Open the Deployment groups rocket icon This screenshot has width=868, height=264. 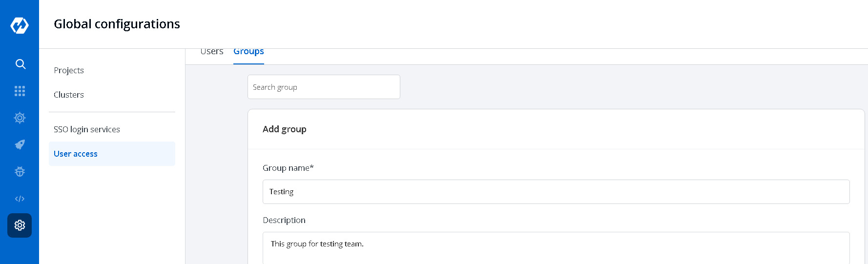tap(20, 145)
